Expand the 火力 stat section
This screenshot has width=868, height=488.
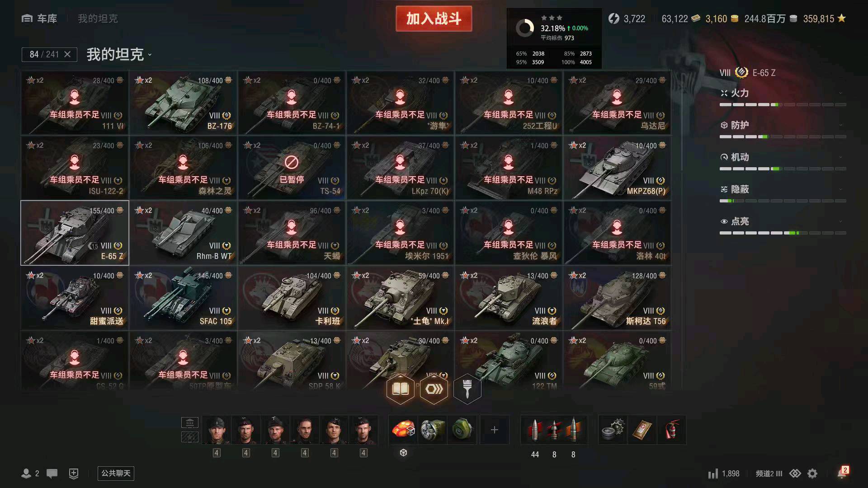click(x=783, y=93)
